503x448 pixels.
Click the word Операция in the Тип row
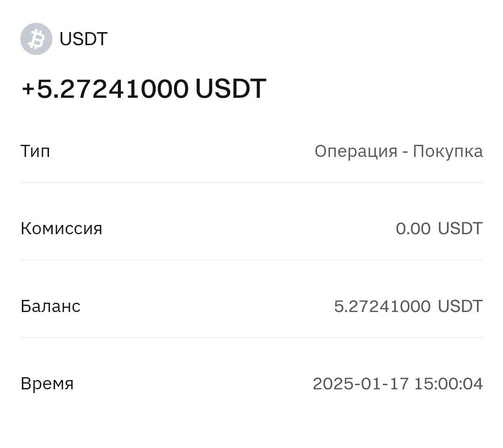(356, 151)
